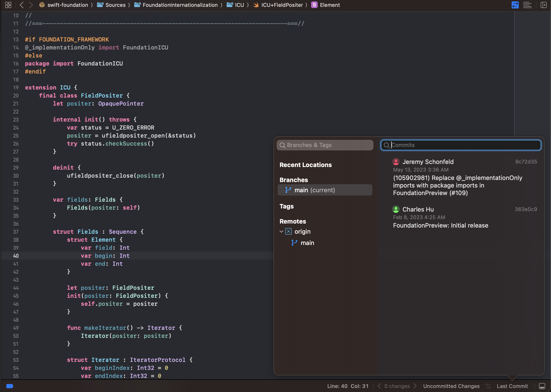Swap comparison sides with arrows icon

coord(488,386)
